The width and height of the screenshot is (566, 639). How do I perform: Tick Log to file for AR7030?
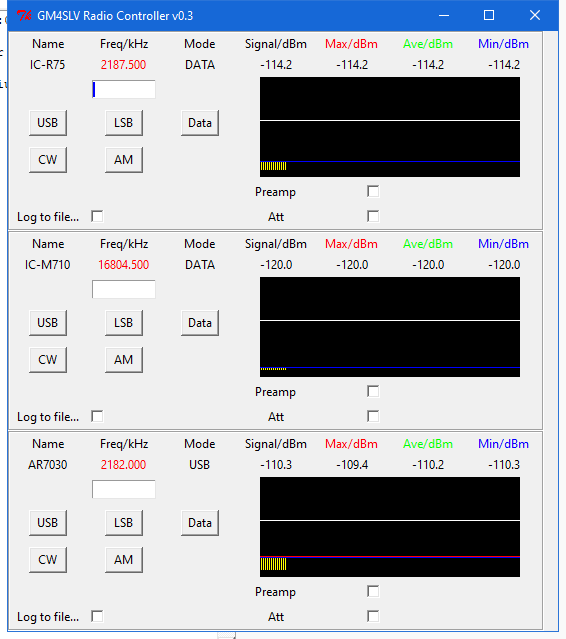click(x=97, y=617)
